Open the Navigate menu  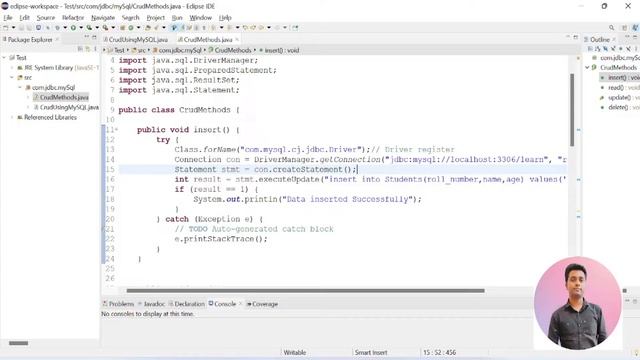pyautogui.click(x=103, y=18)
